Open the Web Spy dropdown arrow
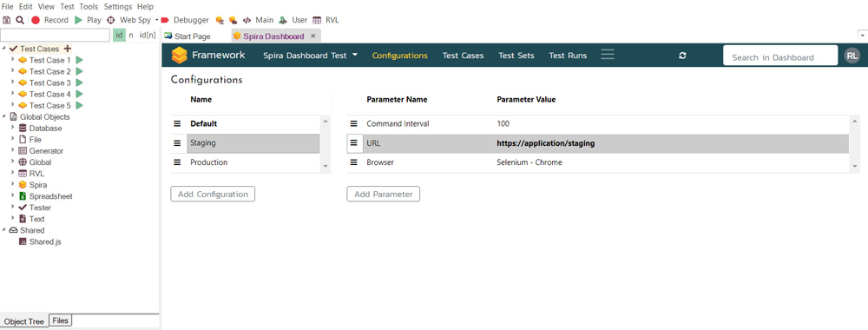Screen dimensions: 868x330 click(156, 20)
